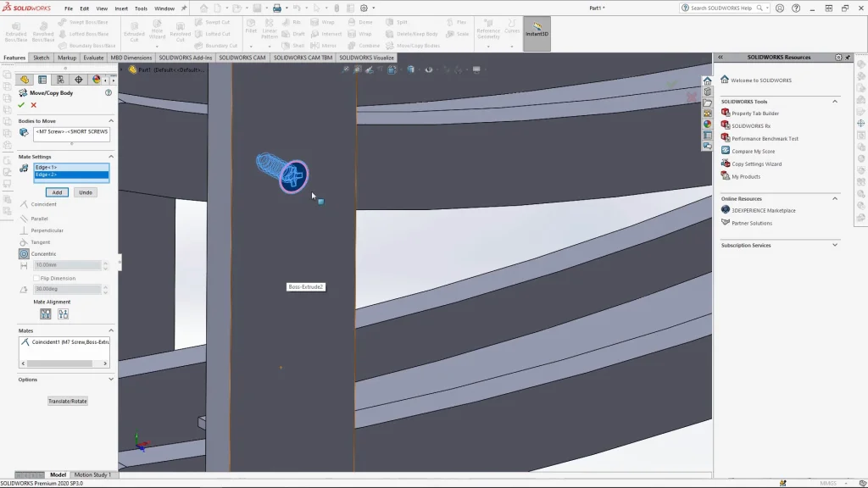Expand the Options section
The height and width of the screenshot is (488, 868).
point(111,380)
